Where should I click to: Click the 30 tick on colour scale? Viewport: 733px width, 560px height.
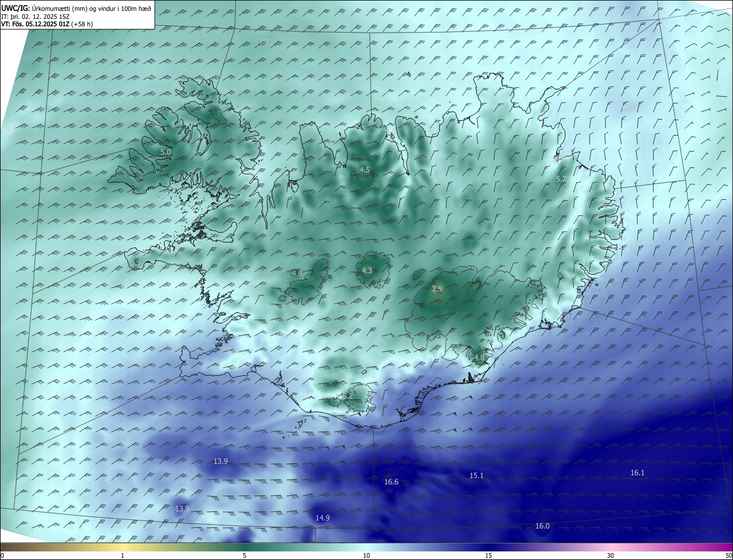pos(610,555)
